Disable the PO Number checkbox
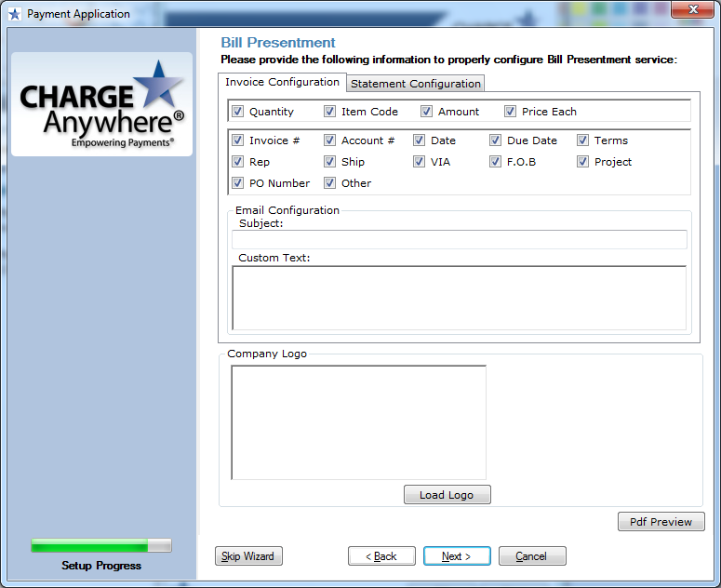The height and width of the screenshot is (588, 721). point(238,183)
